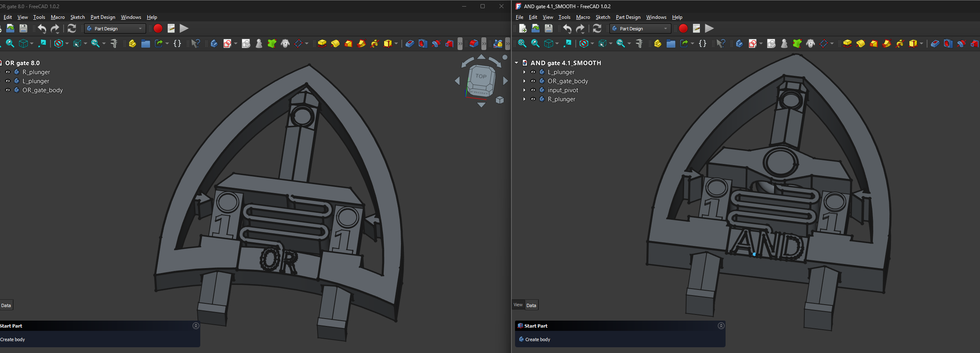Open the Part Design workbench dropdown in the left window

tap(115, 29)
